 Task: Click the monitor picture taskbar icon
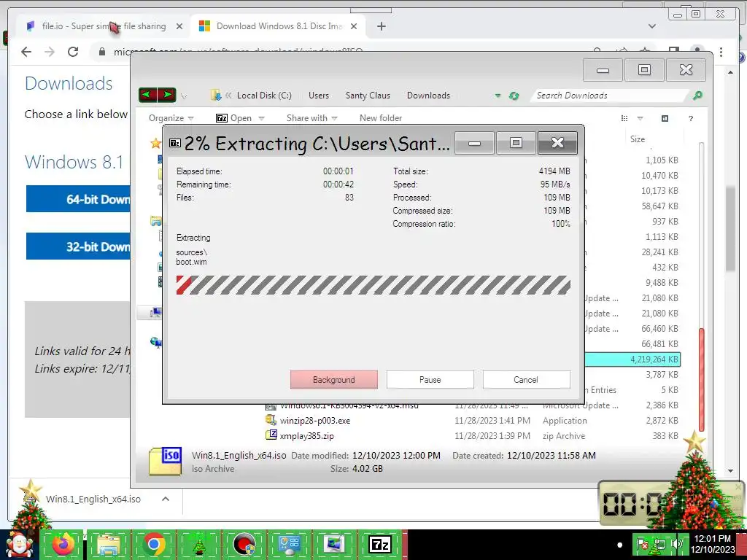point(335,545)
